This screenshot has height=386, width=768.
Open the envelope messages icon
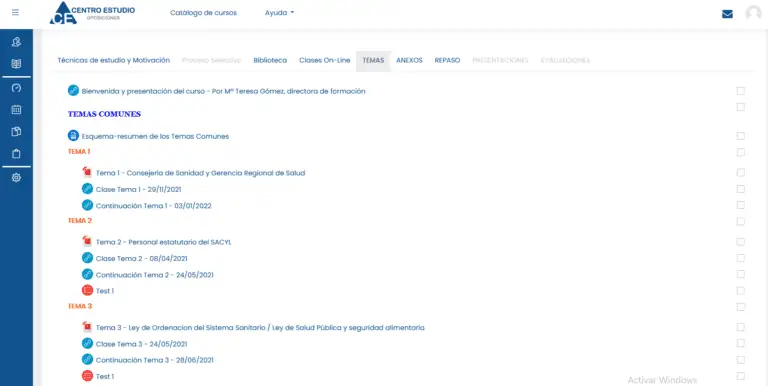point(727,14)
